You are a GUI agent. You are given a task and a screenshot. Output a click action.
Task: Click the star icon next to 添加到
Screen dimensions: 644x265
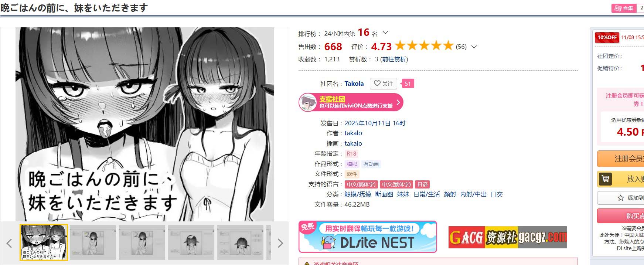click(621, 198)
